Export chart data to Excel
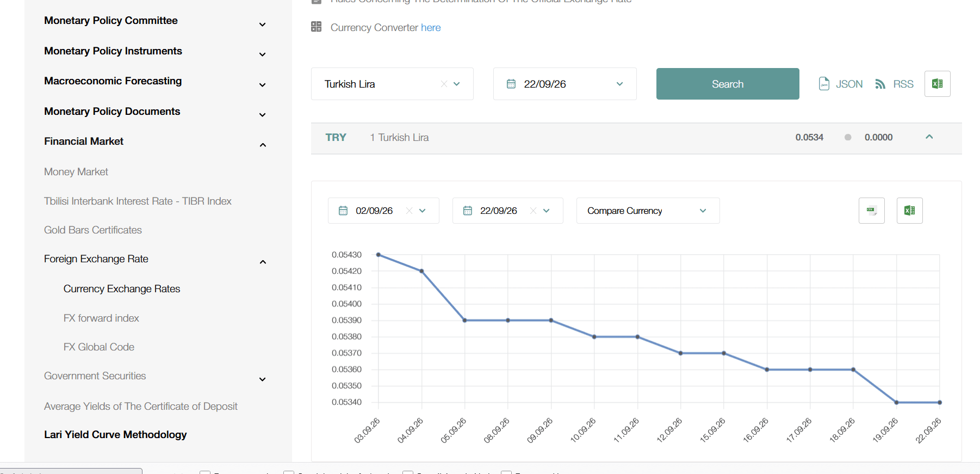The height and width of the screenshot is (474, 980). coord(909,211)
